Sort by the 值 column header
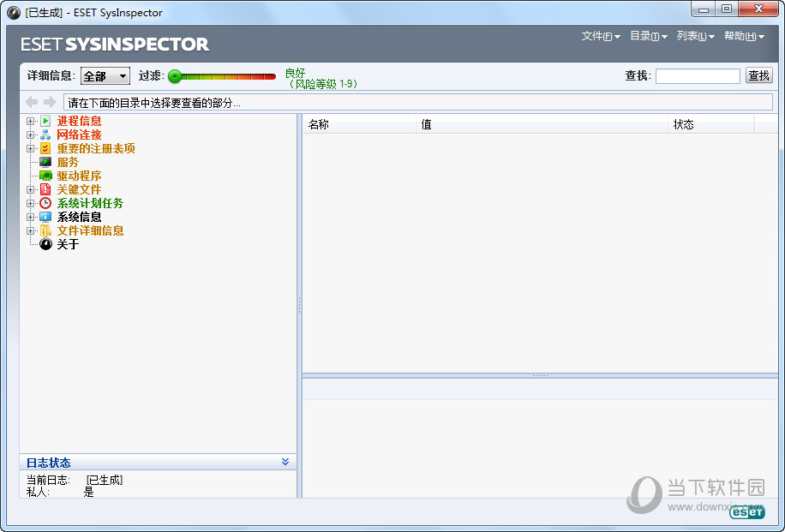 tap(542, 124)
